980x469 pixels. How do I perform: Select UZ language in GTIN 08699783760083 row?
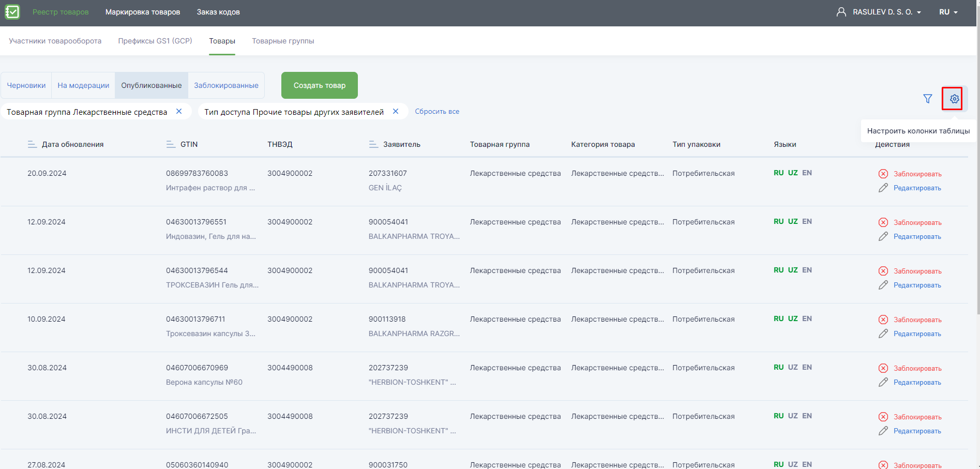pos(793,173)
